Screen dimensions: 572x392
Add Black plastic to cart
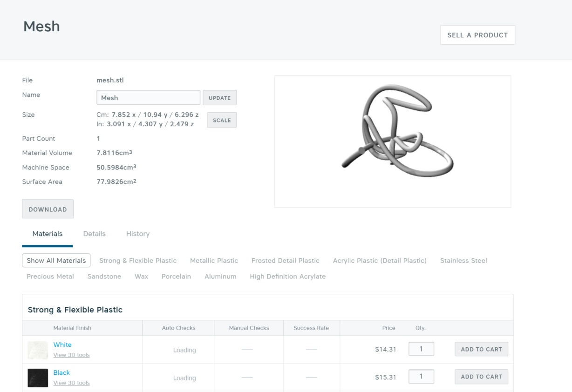481,377
